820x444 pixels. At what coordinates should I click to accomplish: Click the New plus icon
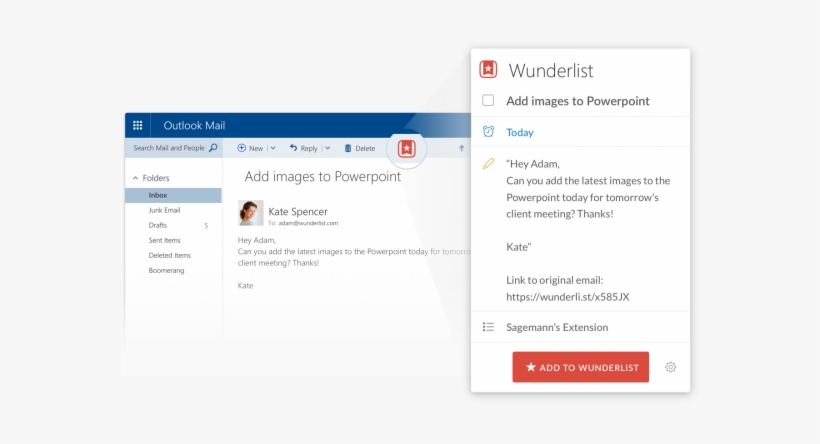point(242,148)
